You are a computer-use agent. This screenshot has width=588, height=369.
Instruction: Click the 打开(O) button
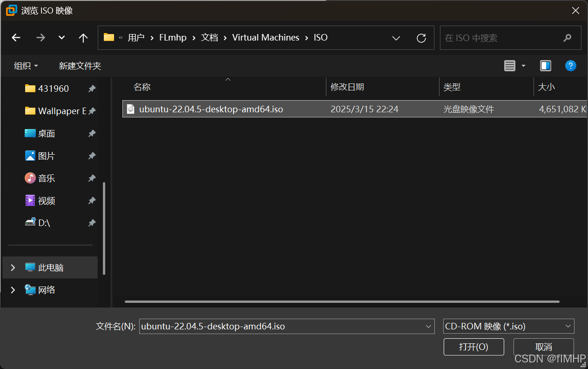click(473, 347)
